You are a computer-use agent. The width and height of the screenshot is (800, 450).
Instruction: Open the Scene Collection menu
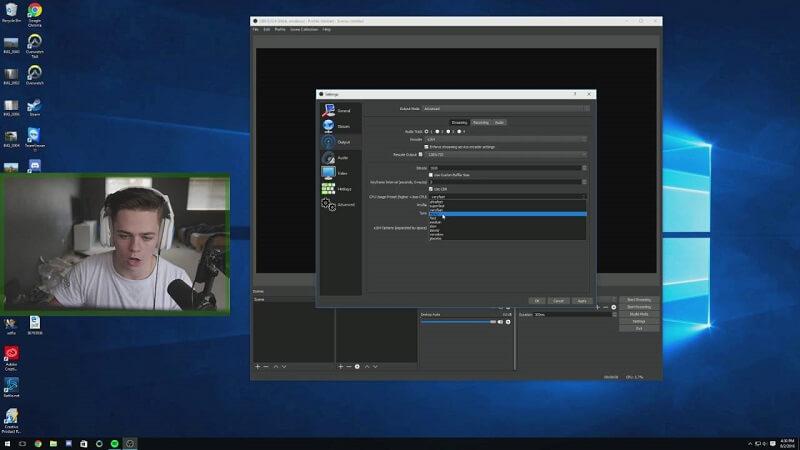[x=304, y=30]
